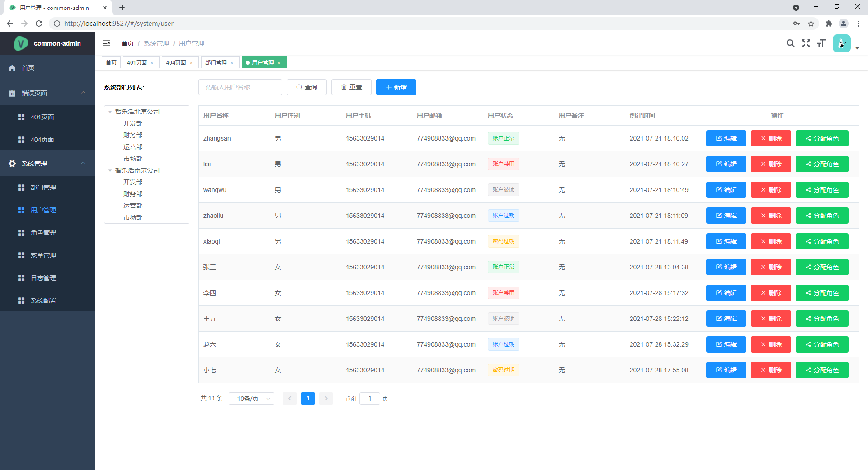
Task: Click the next page arrow
Action: pyautogui.click(x=326, y=399)
